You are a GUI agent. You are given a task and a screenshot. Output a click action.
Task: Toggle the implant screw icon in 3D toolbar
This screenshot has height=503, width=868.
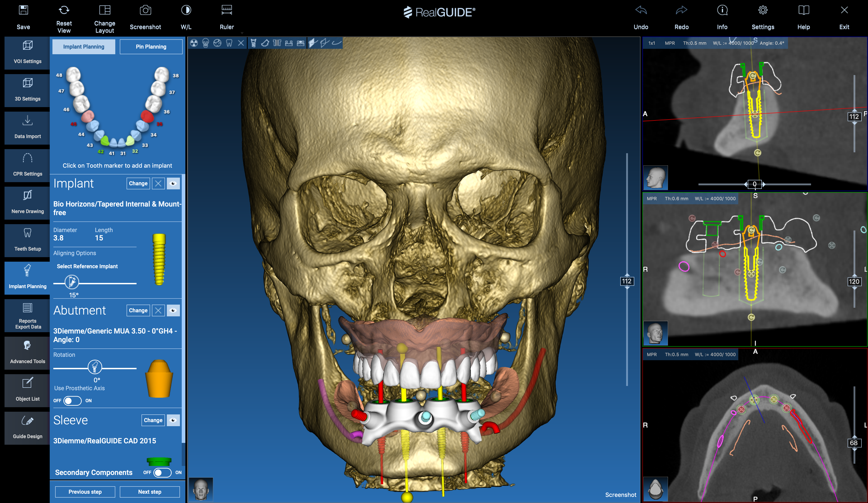click(x=254, y=43)
